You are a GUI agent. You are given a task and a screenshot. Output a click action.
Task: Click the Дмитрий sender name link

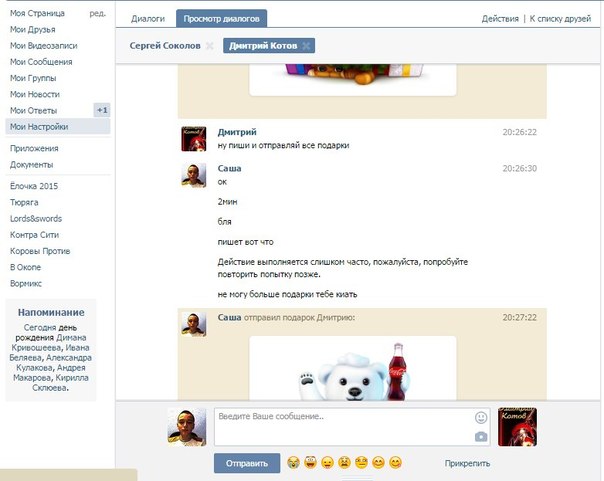click(x=237, y=132)
